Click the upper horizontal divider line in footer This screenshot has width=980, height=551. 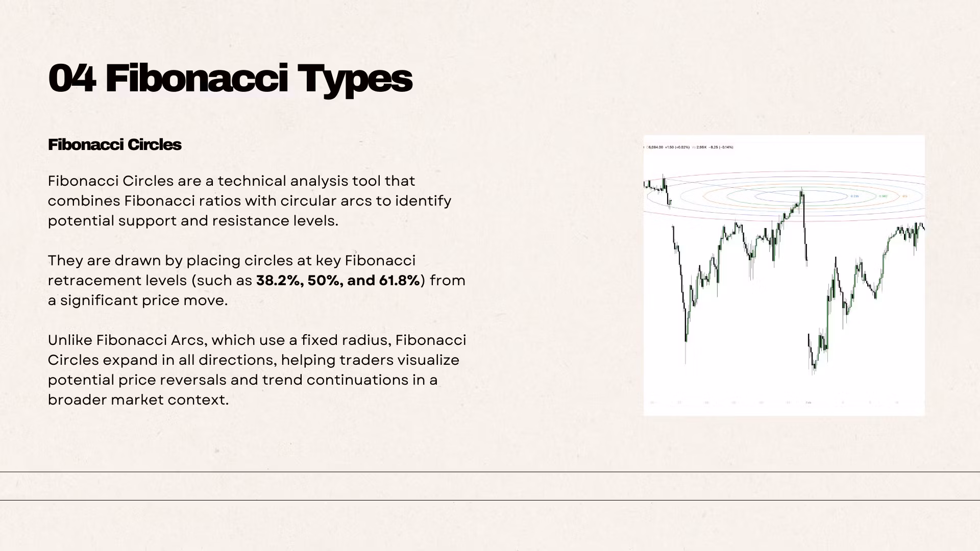click(x=490, y=472)
